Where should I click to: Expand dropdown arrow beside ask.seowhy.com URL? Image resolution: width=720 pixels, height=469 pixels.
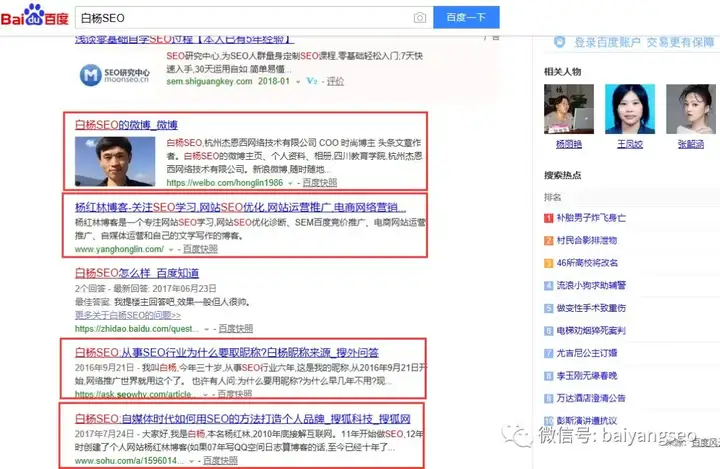(x=205, y=395)
